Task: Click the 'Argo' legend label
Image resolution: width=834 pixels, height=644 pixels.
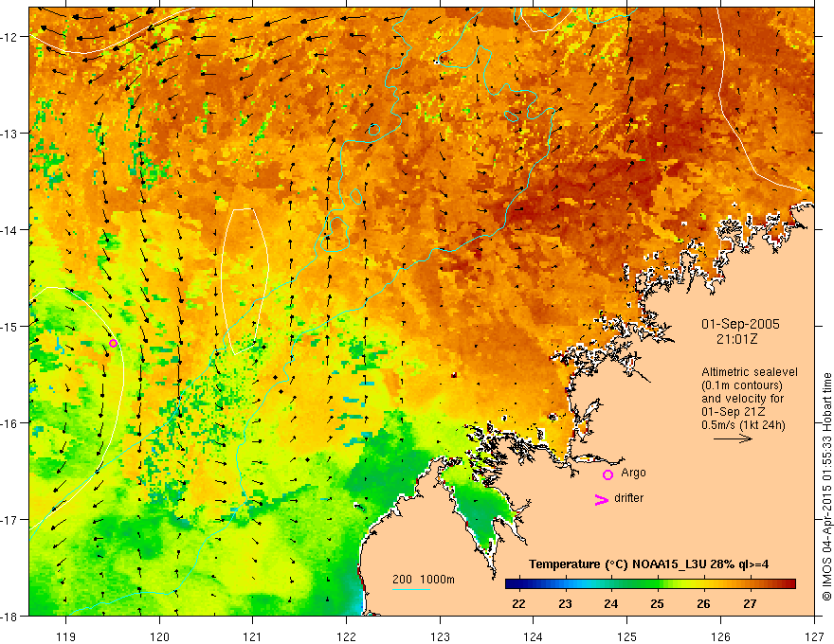Action: [633, 473]
